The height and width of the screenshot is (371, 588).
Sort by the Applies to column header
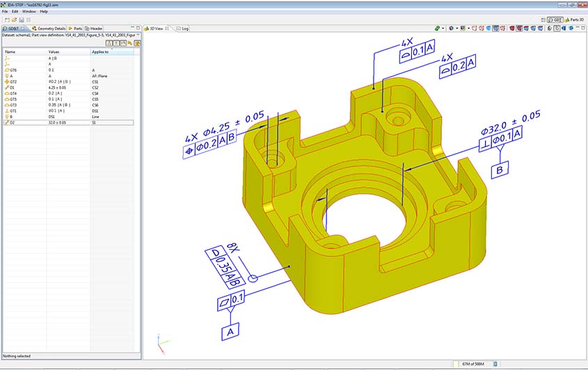pos(101,52)
